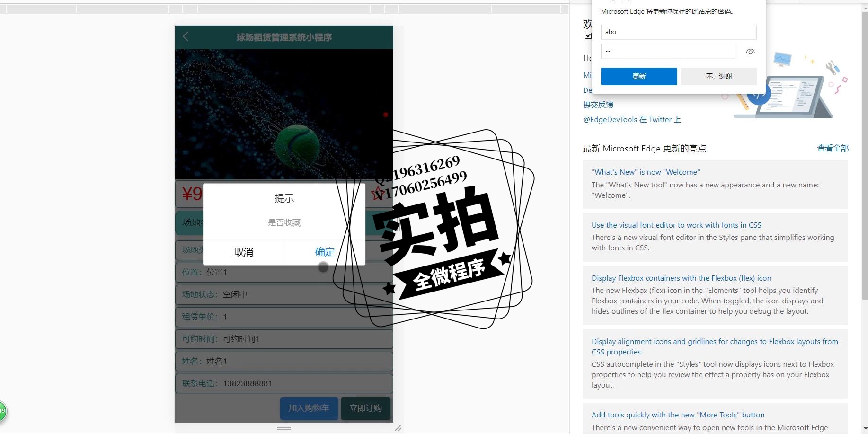Image resolution: width=868 pixels, height=434 pixels.
Task: Click the 位置: 位置1 row
Action: coord(284,273)
